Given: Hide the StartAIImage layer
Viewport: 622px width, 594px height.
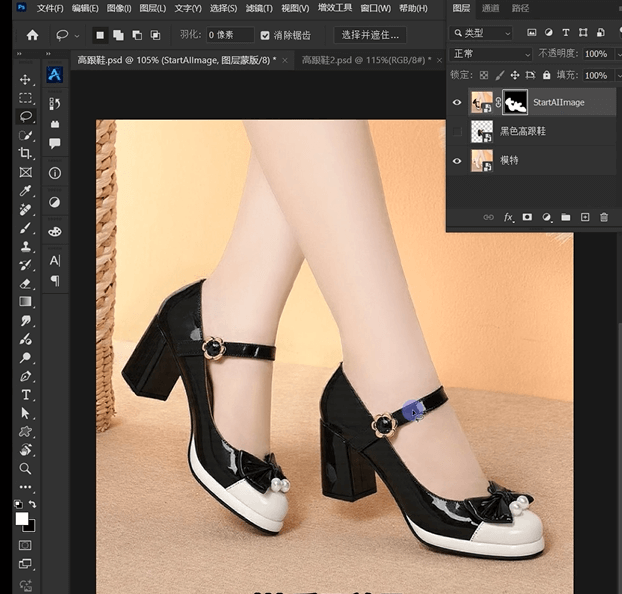Looking at the screenshot, I should click(x=458, y=102).
